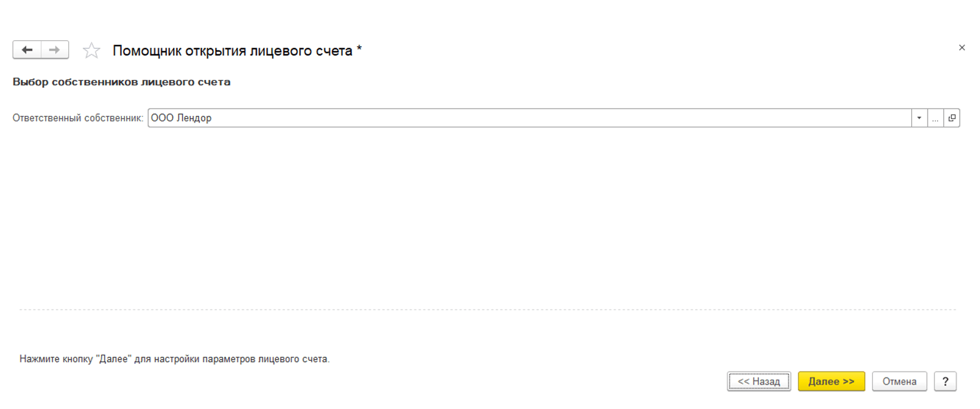Click the dashed separator line above the hint
980x409 pixels.
(x=487, y=310)
